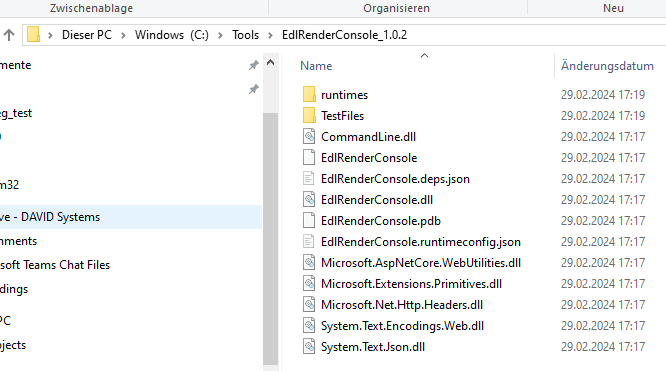Screen dimensions: 666x371
Task: Click the System.Text.Encodings.Web.dll file icon
Action: pos(309,326)
